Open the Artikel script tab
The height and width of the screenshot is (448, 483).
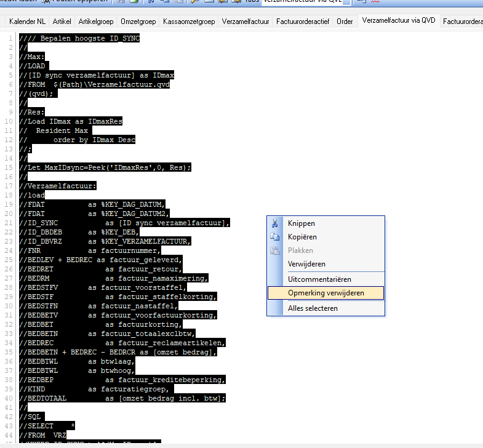pos(62,22)
